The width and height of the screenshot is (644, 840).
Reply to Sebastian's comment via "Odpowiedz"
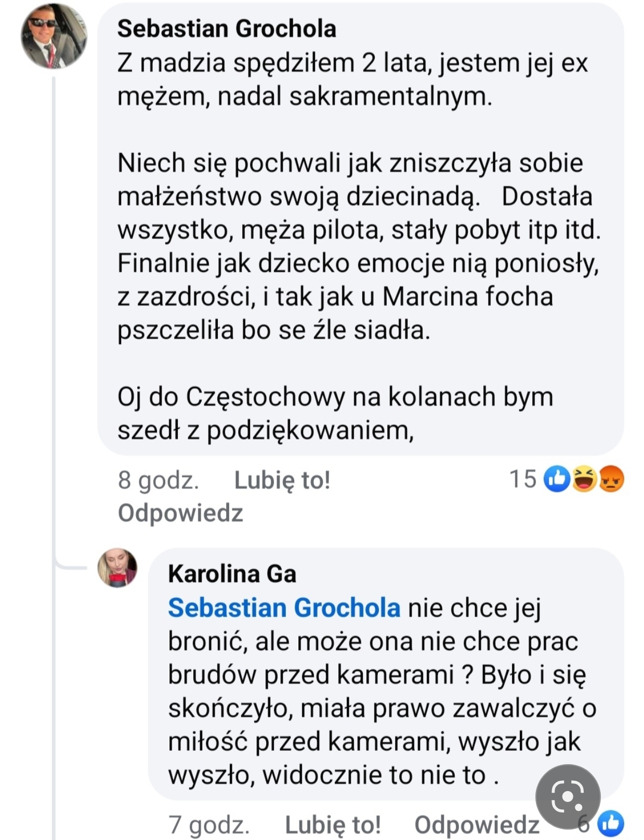tap(180, 513)
